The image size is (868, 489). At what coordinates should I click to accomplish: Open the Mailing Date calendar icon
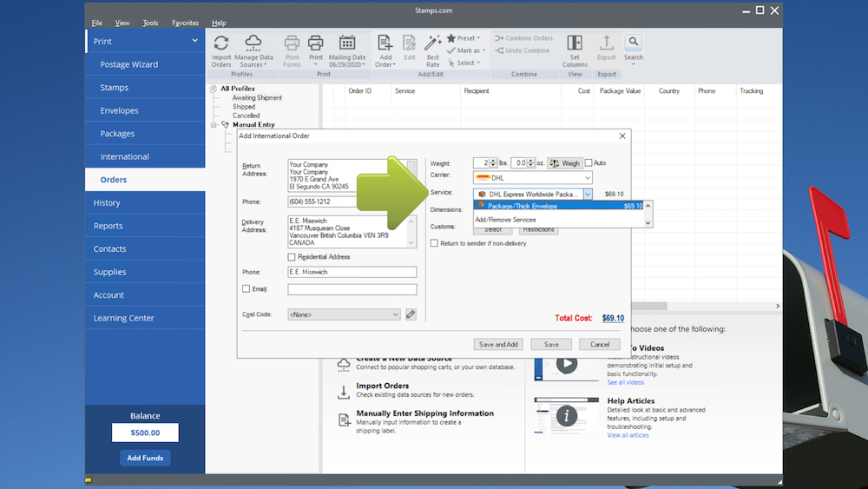[347, 43]
